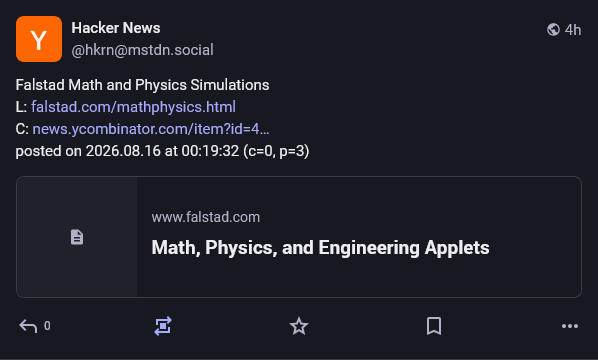
Task: Click the orange Y avatar
Action: [x=39, y=39]
